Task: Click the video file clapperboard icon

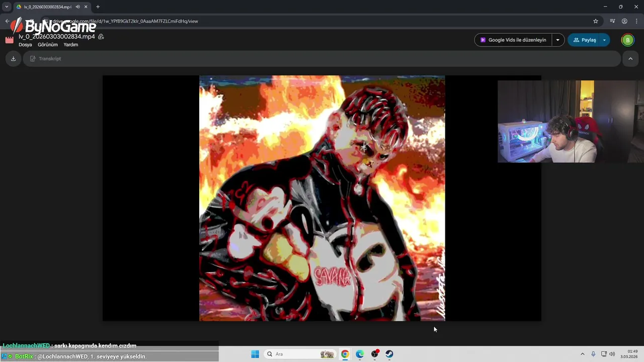Action: coord(10,40)
